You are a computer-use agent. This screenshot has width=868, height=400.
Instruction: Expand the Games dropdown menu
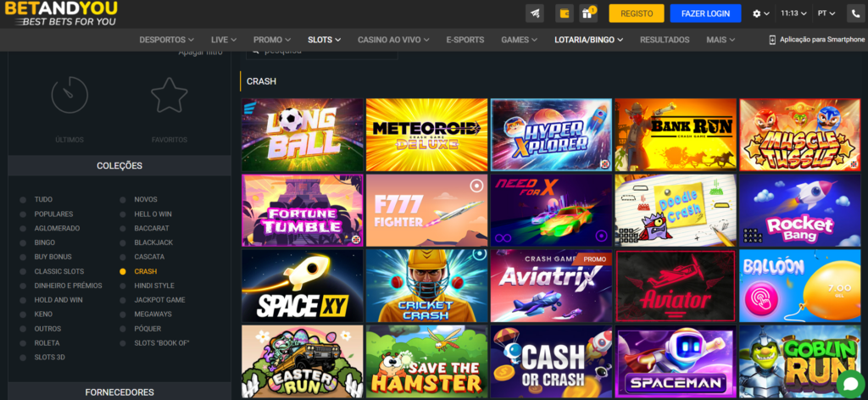(520, 40)
